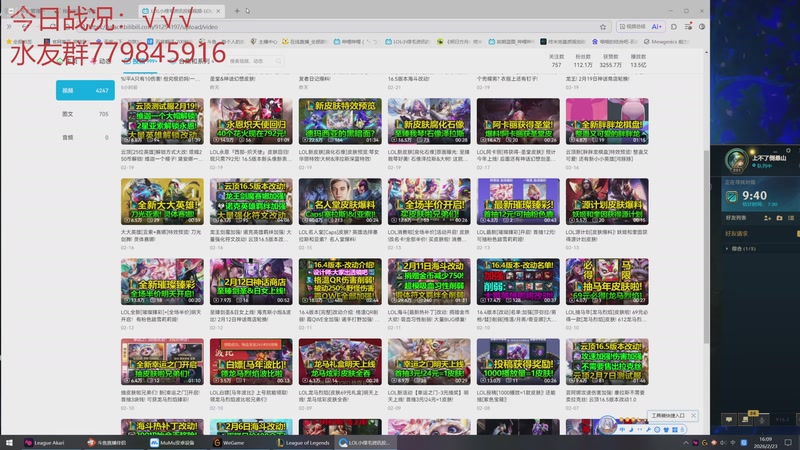Open the Windows notification center
This screenshot has height=450, width=800.
click(788, 442)
